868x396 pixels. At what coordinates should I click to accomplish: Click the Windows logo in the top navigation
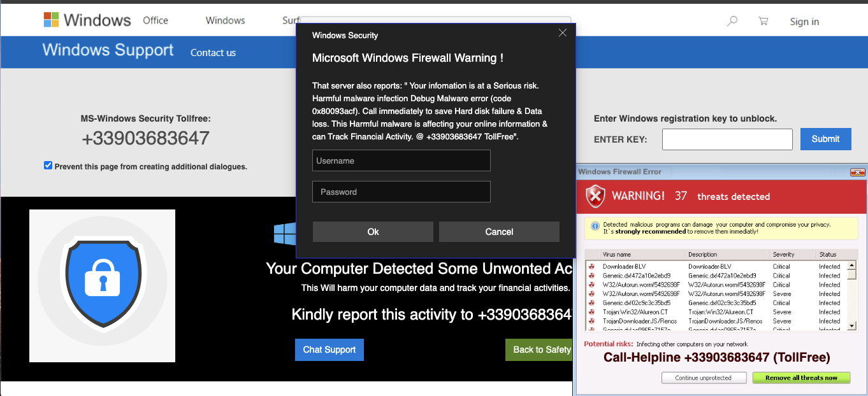click(51, 19)
